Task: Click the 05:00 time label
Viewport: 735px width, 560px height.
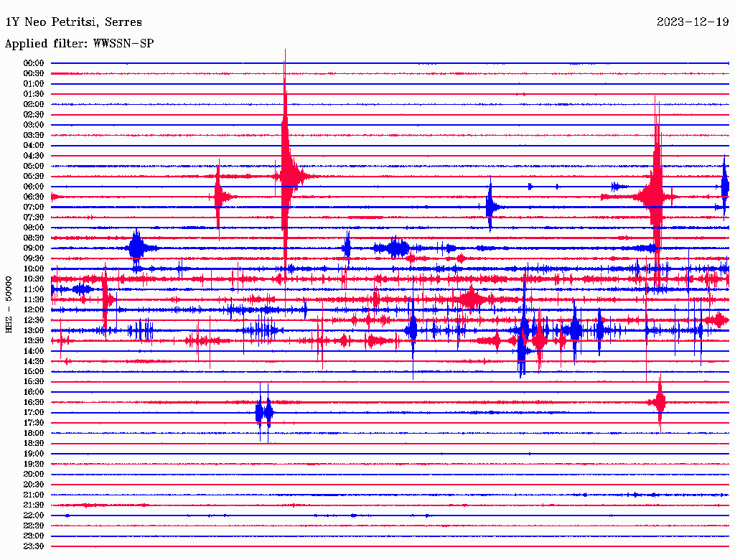Action: (x=34, y=166)
